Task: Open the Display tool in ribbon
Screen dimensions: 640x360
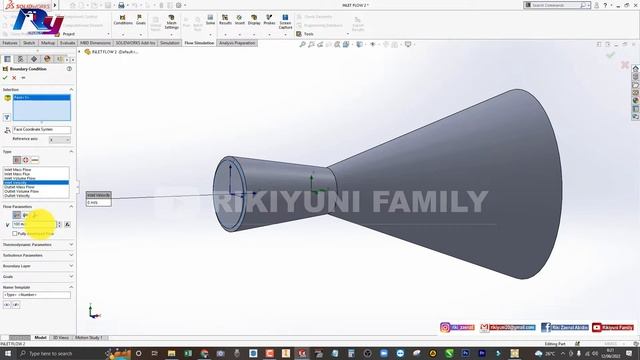Action: point(254,20)
